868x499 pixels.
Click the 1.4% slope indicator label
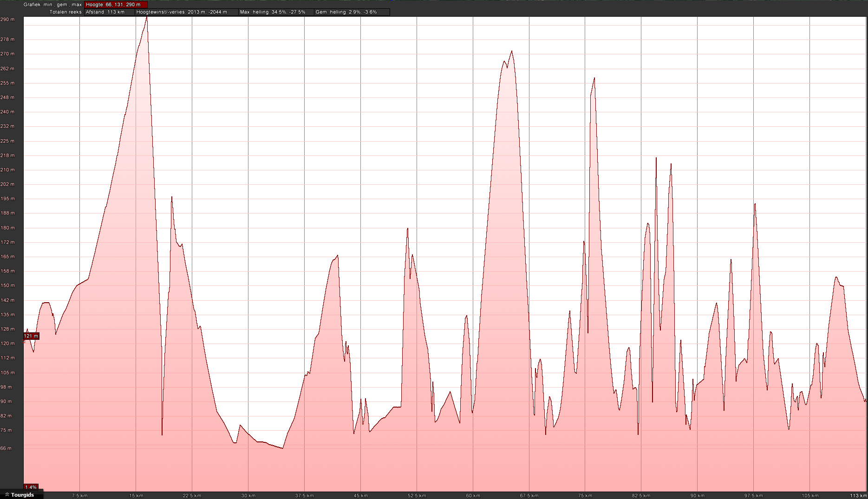point(31,487)
